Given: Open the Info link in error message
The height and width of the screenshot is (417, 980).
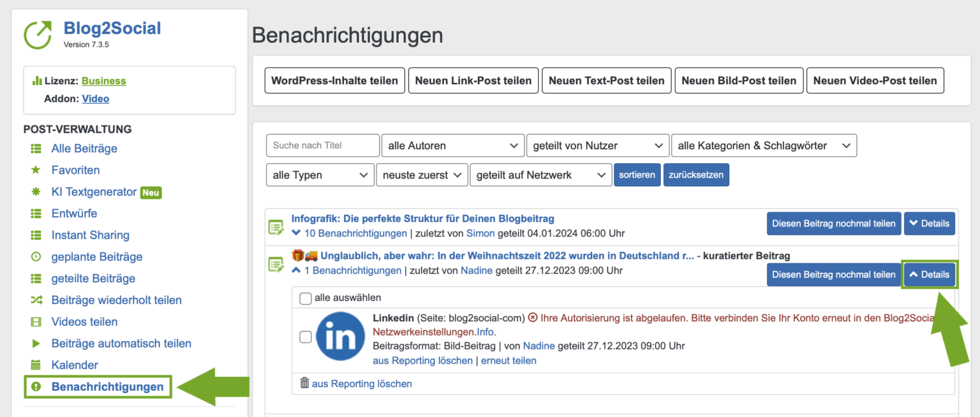Looking at the screenshot, I should (486, 332).
